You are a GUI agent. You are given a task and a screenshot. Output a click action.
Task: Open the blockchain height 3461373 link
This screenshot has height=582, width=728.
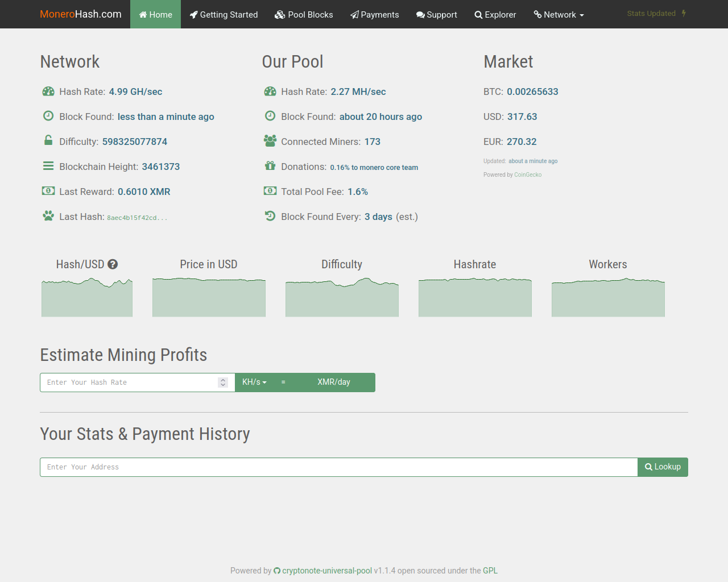[x=161, y=167]
